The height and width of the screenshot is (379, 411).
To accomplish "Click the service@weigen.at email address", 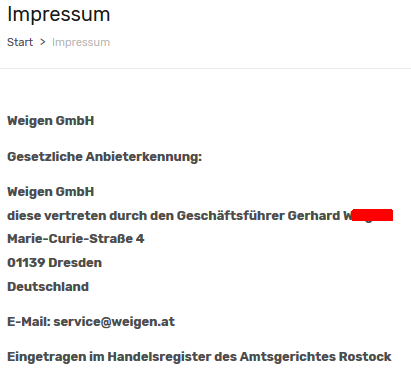I will click(114, 322).
